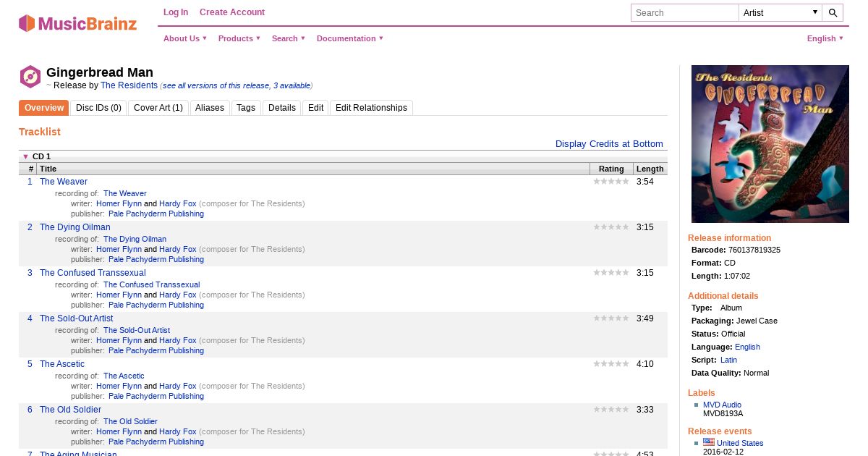
Task: Expand the Products menu
Action: tap(239, 38)
